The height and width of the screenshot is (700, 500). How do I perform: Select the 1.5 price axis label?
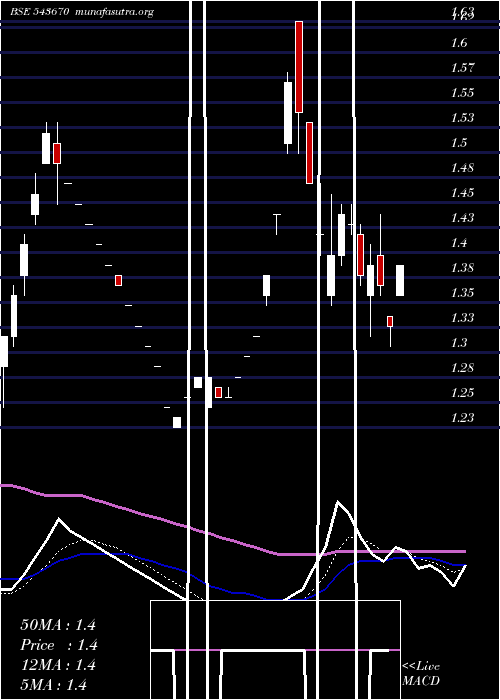tap(460, 143)
